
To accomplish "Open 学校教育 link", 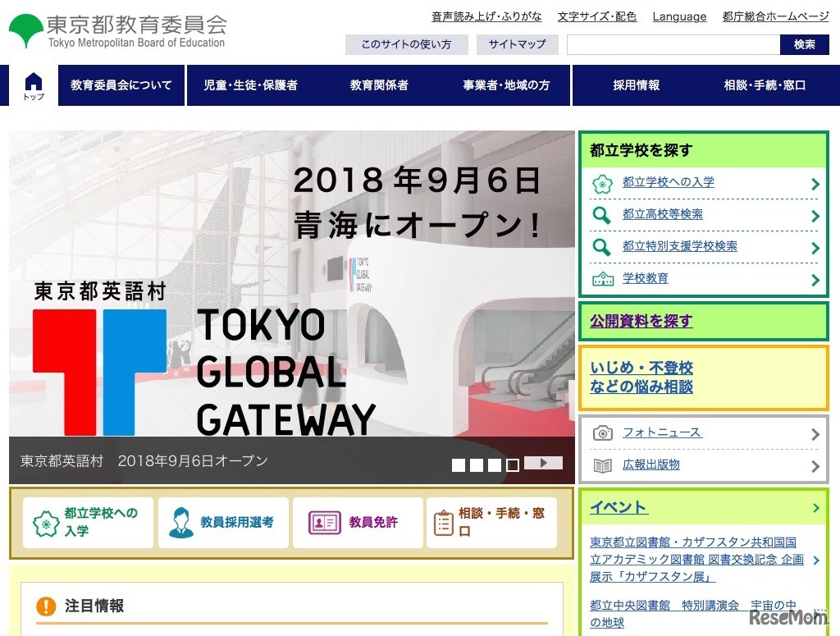I will (x=645, y=278).
